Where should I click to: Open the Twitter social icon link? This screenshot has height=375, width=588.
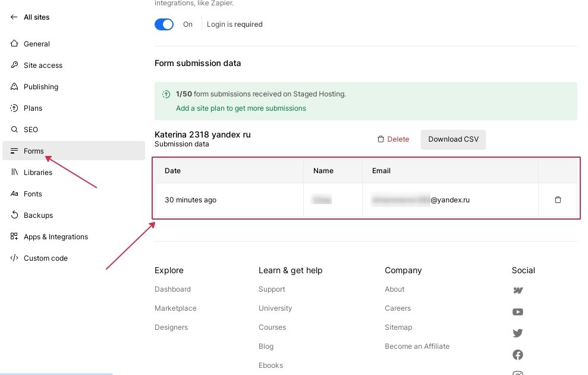pos(518,333)
